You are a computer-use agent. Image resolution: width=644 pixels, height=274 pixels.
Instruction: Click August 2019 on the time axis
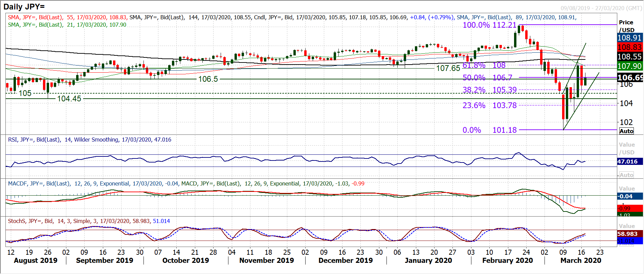pyautogui.click(x=36, y=260)
